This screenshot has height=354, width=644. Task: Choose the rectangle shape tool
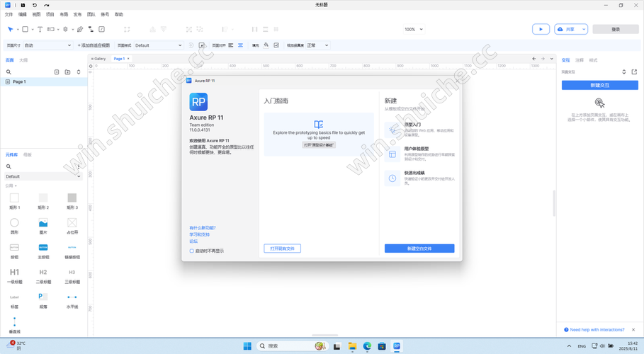click(25, 29)
